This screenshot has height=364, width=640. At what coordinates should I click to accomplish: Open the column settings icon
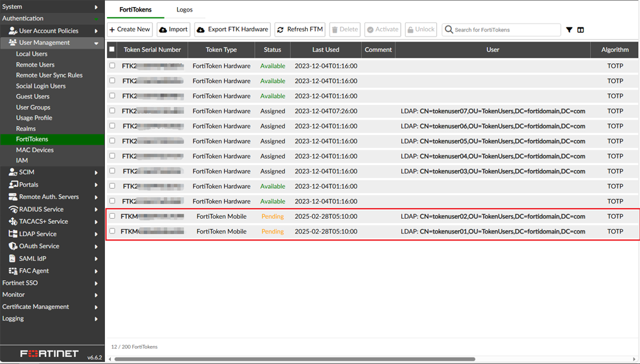tap(580, 30)
